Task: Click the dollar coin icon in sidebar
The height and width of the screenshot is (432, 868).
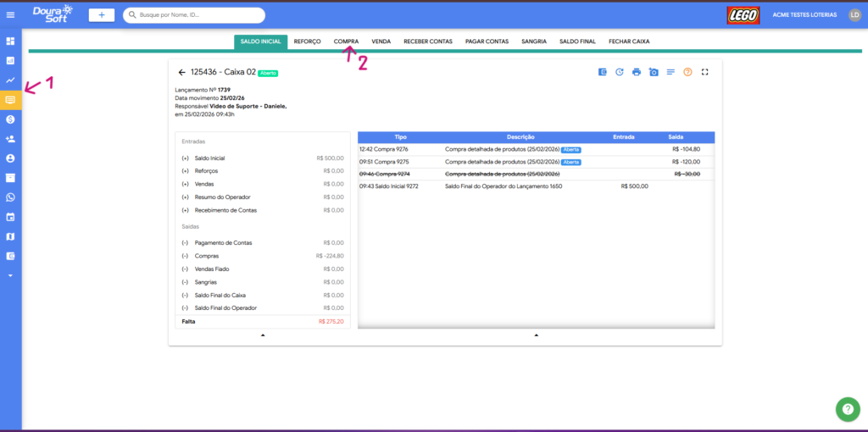Action: [x=11, y=119]
